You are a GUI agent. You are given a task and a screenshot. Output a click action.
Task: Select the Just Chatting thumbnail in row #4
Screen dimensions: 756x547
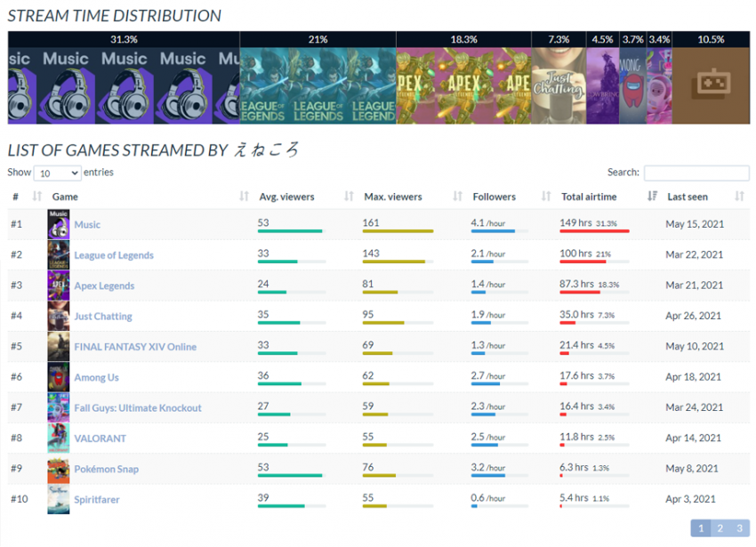pyautogui.click(x=59, y=316)
